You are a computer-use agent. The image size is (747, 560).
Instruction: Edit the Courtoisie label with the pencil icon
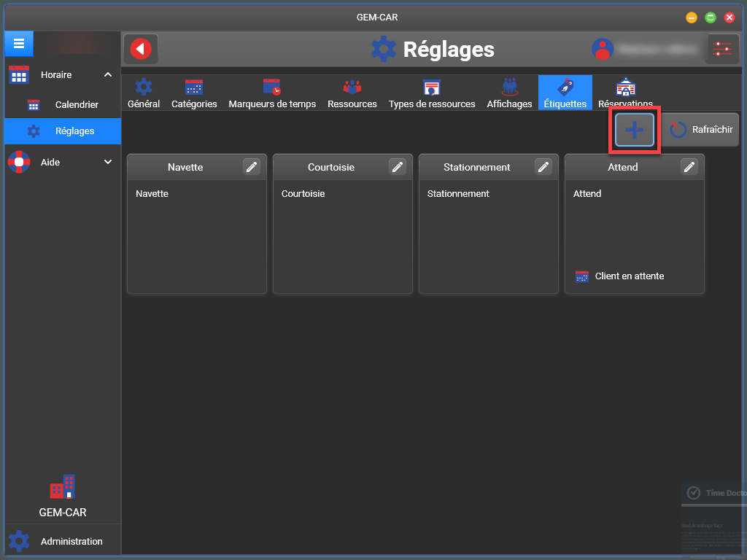[x=398, y=167]
